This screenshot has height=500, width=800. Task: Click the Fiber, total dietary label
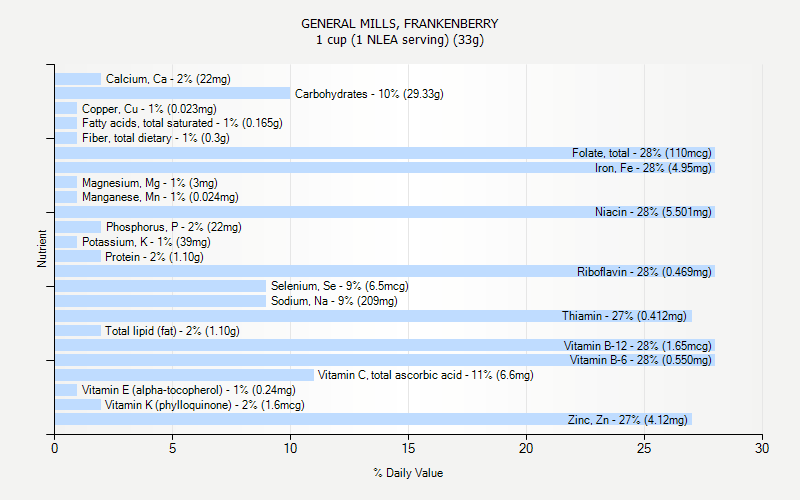[156, 138]
